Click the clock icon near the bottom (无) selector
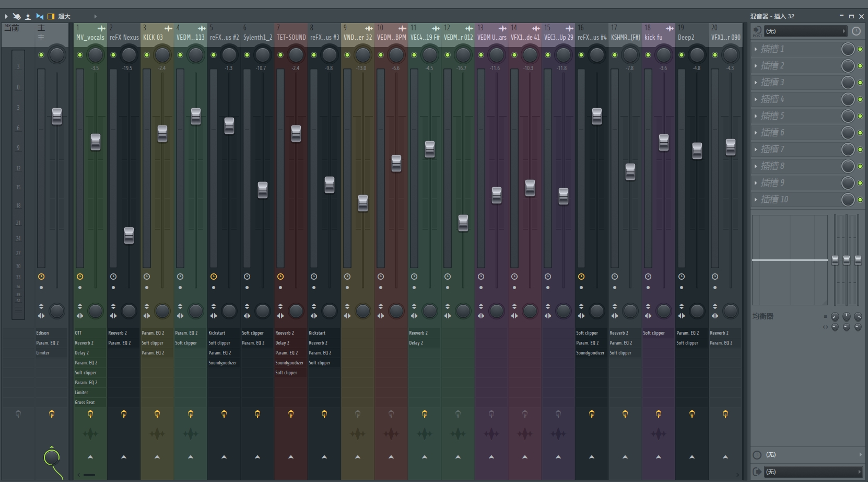Viewport: 868px width, 482px height. pos(757,455)
